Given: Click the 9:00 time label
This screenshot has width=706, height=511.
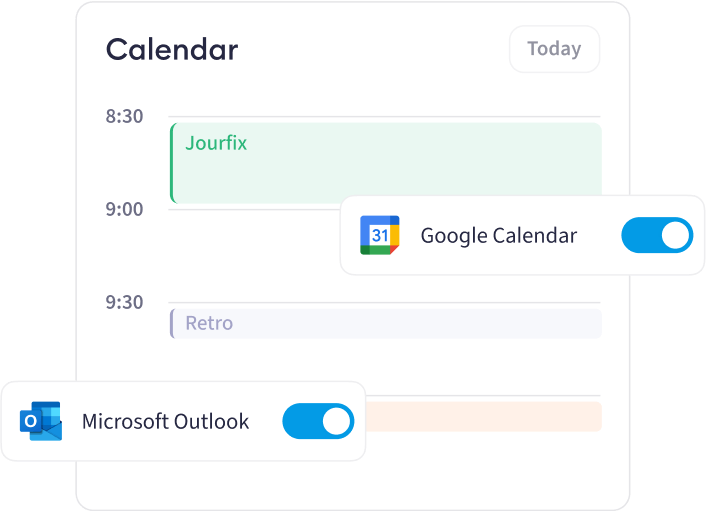Looking at the screenshot, I should tap(124, 209).
